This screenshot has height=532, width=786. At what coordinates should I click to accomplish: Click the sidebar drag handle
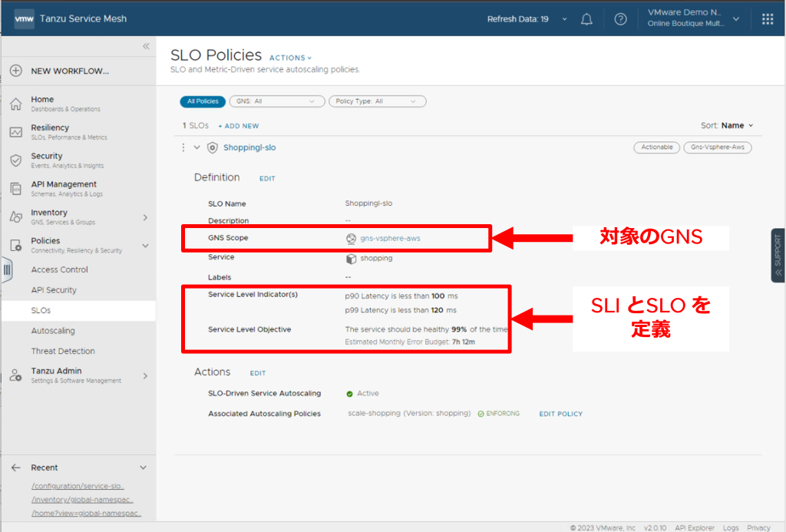(7, 269)
